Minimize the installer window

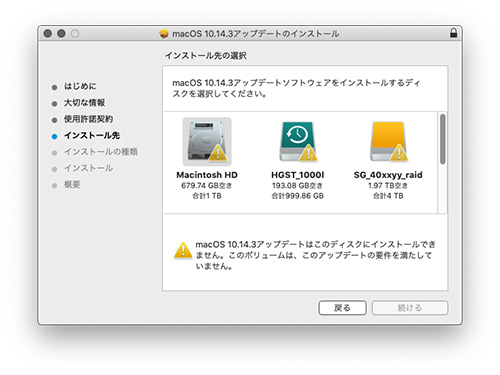pyautogui.click(x=61, y=33)
